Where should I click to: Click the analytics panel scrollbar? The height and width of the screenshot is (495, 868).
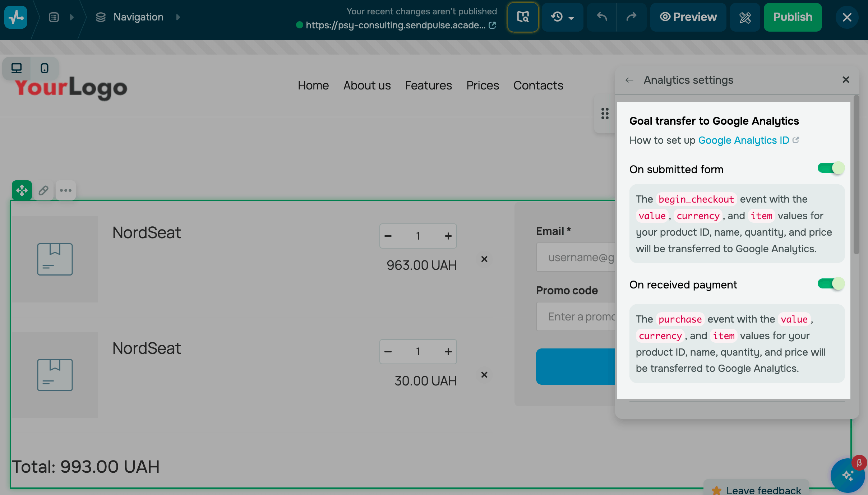(856, 174)
